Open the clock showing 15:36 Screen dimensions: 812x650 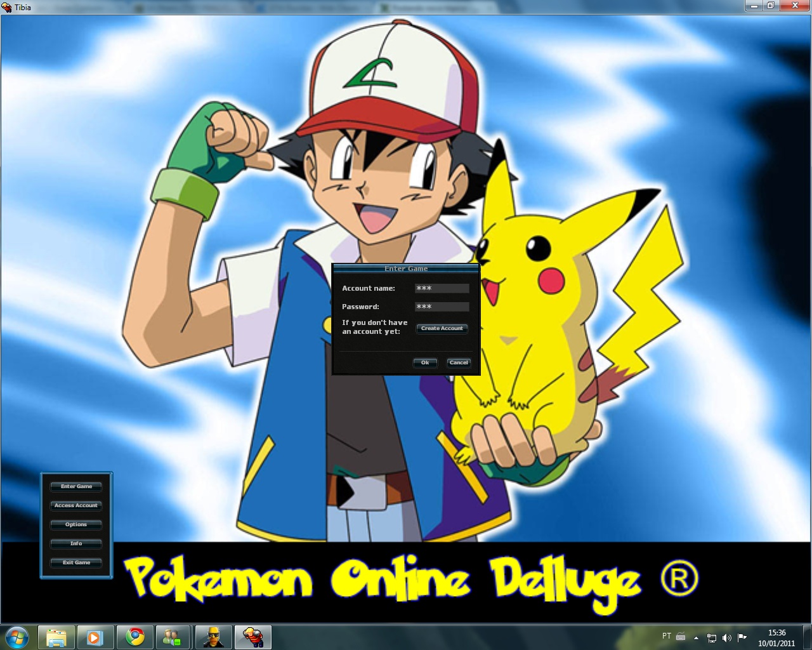[776, 637]
